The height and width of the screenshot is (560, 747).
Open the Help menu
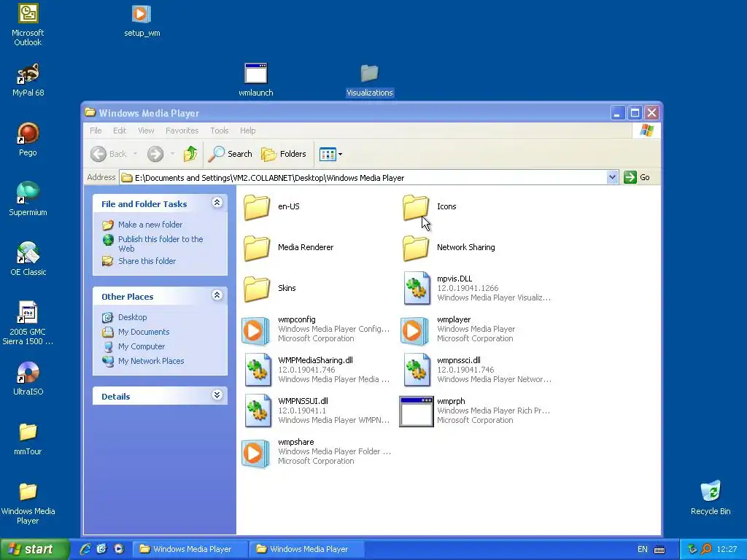[x=248, y=131]
